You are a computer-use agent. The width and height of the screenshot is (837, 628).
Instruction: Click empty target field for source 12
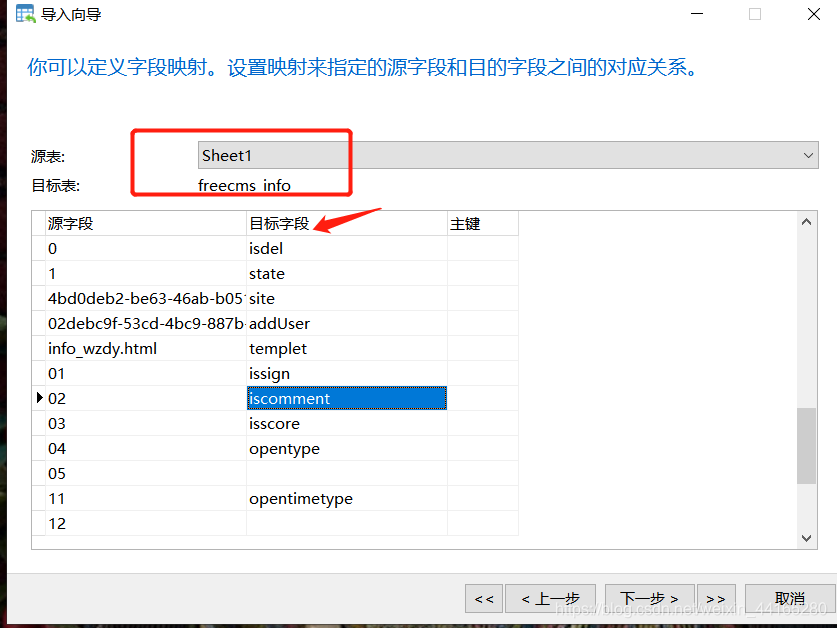coord(347,523)
